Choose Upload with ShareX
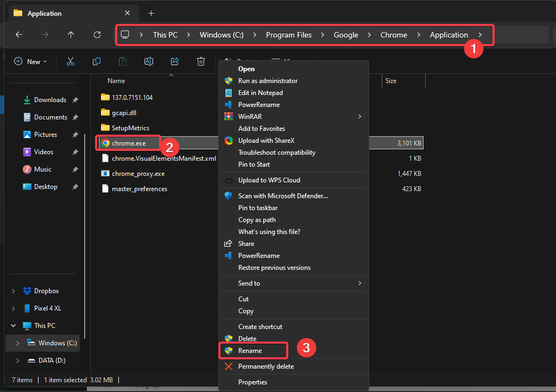The height and width of the screenshot is (392, 556). (294, 141)
